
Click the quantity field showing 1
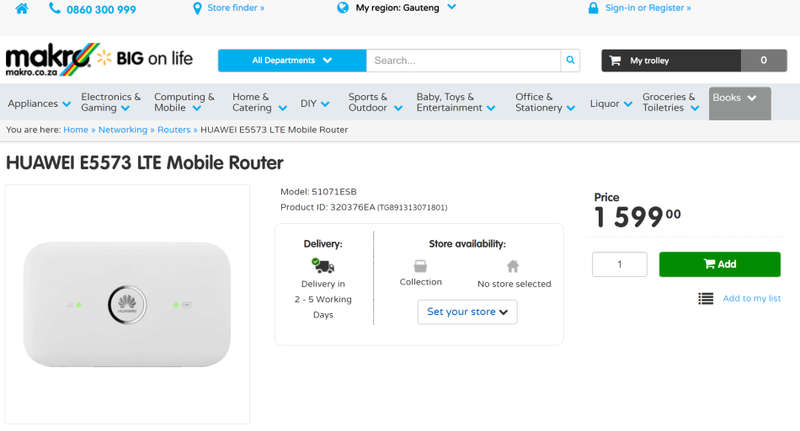tap(619, 264)
